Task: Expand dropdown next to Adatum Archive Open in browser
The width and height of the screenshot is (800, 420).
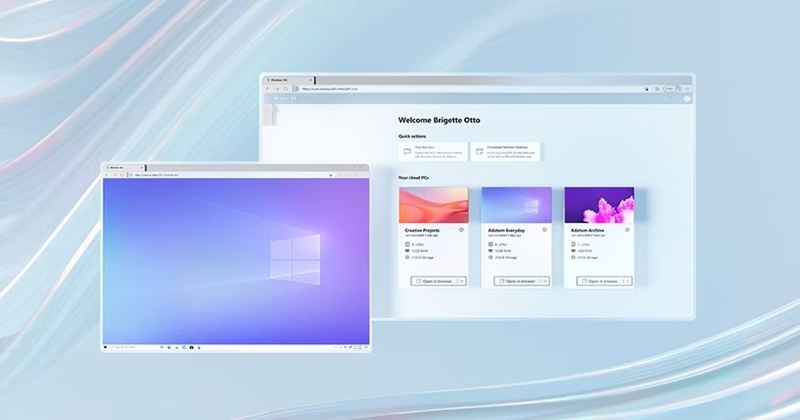Action: (628, 281)
